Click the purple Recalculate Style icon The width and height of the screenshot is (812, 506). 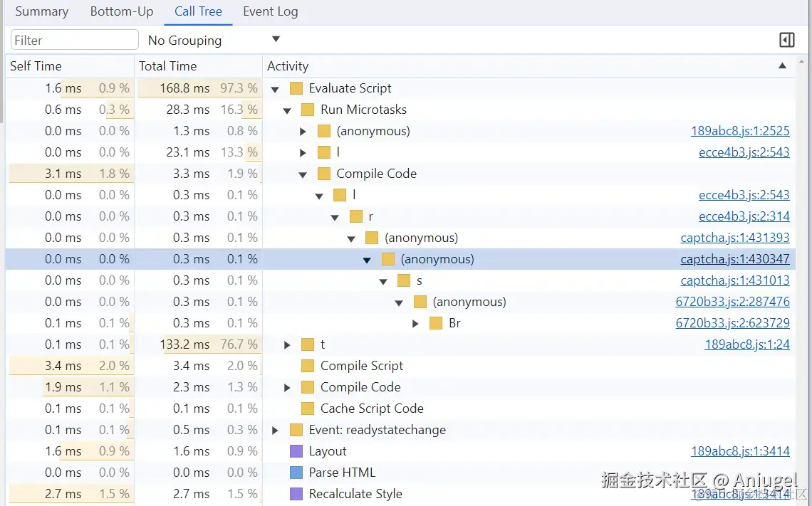coord(296,494)
